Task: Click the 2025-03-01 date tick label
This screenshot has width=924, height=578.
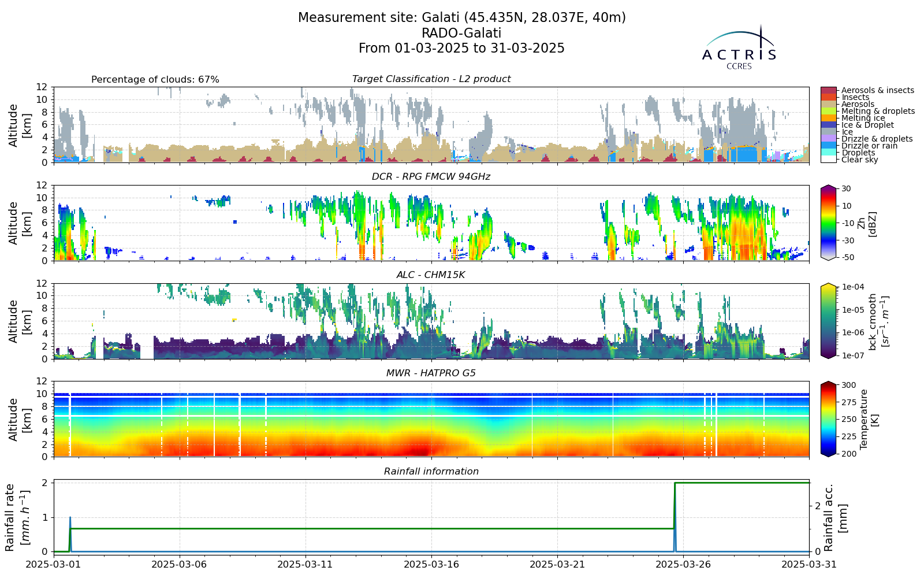Action: [x=54, y=564]
